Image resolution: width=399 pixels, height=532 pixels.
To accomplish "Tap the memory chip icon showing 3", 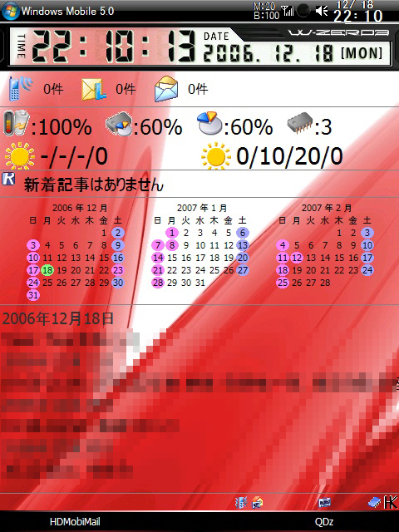I will point(299,124).
